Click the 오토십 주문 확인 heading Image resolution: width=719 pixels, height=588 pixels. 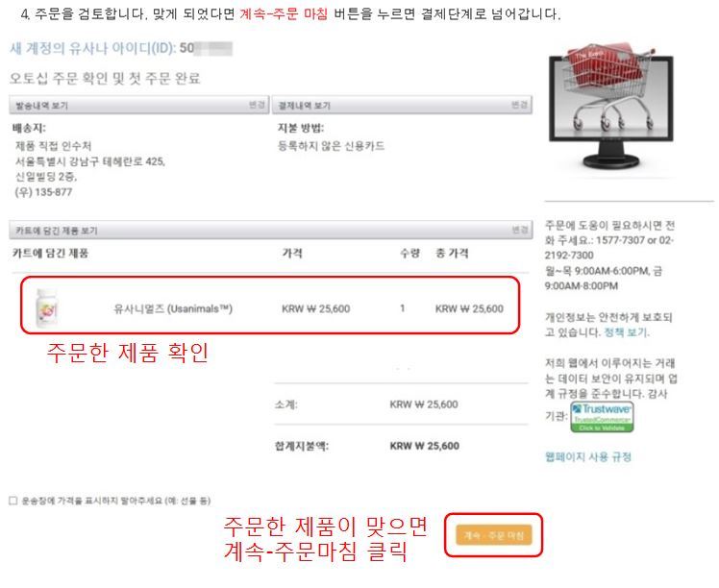105,78
